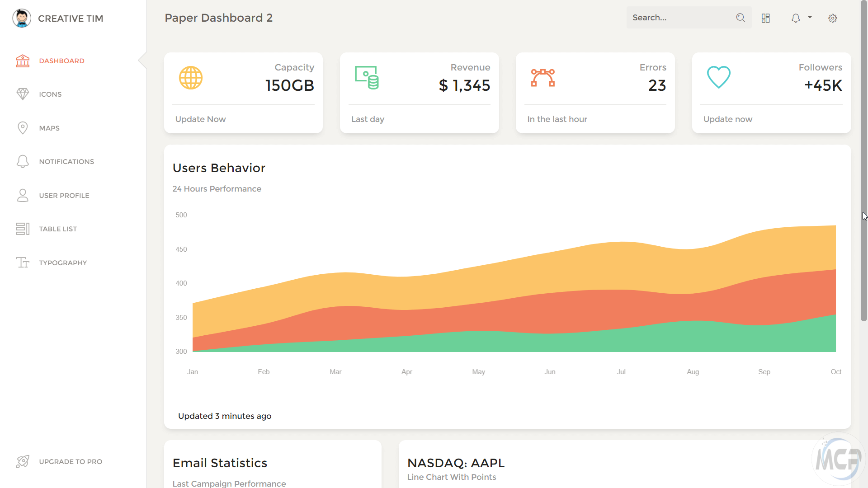Screen dimensions: 868x488
Task: Click Upgrade to Pro link
Action: [71, 462]
